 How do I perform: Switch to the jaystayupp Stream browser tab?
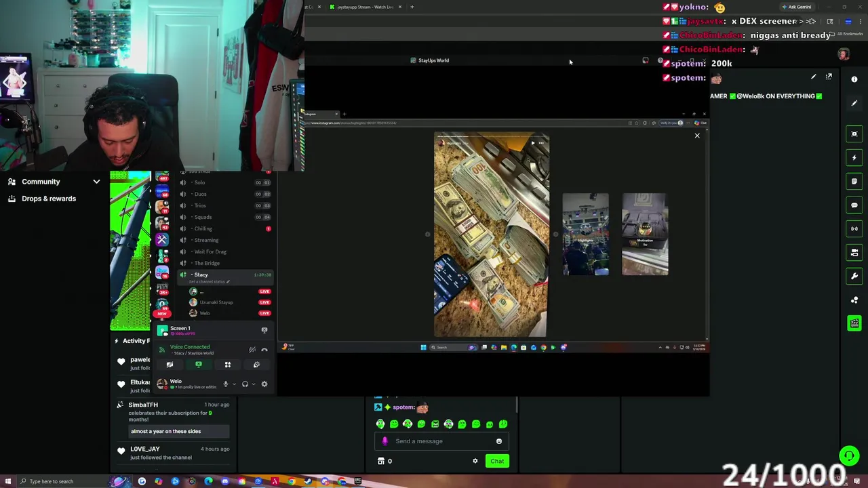365,7
